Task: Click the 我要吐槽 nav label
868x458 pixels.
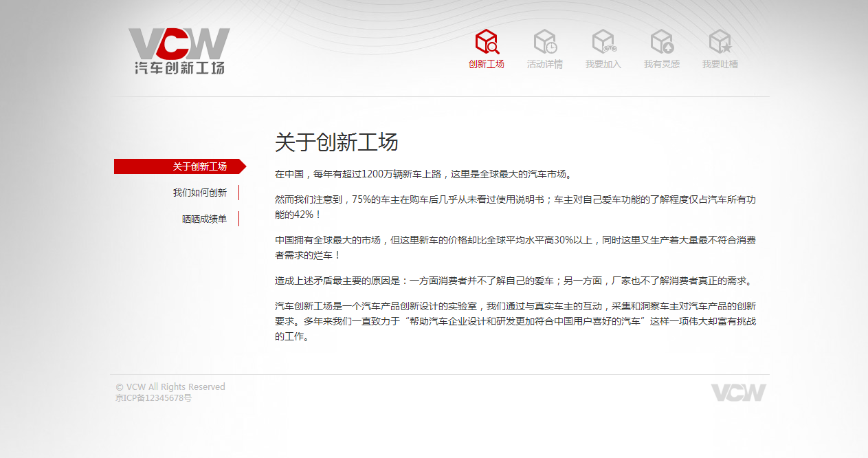Action: tap(720, 63)
